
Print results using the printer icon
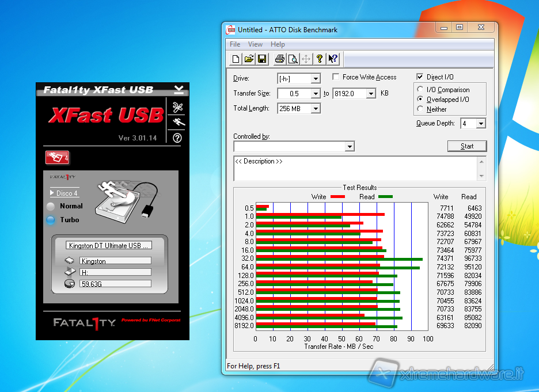click(280, 59)
